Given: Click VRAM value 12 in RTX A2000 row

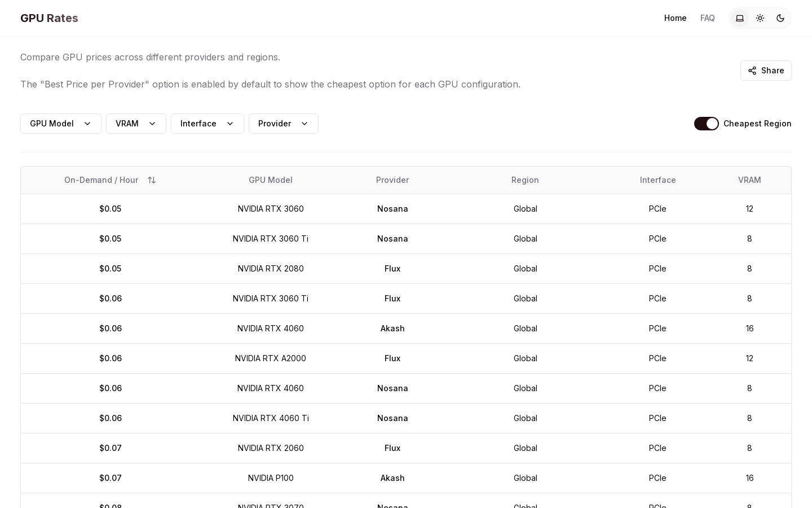Looking at the screenshot, I should coord(749,358).
